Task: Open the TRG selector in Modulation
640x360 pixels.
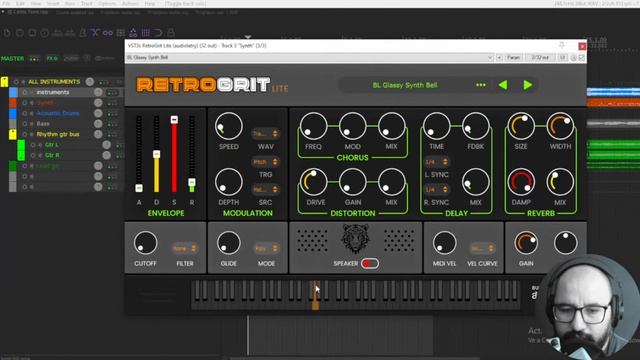Action: (265, 162)
